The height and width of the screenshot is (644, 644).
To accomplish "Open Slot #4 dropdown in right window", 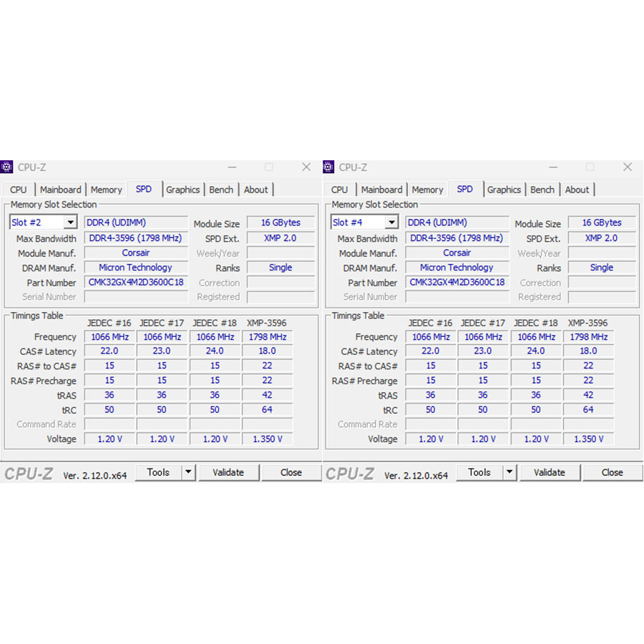I will (391, 223).
